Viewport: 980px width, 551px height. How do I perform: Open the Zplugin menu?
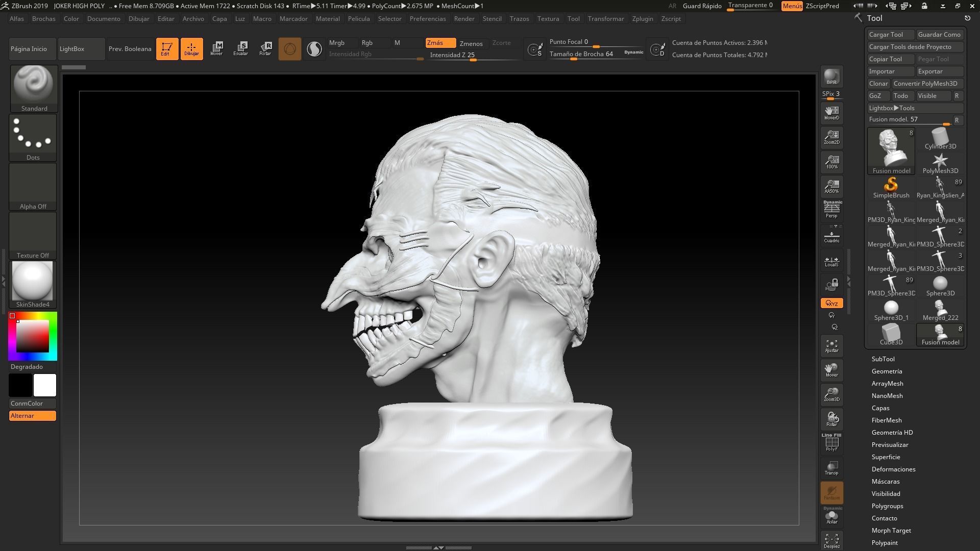coord(643,19)
